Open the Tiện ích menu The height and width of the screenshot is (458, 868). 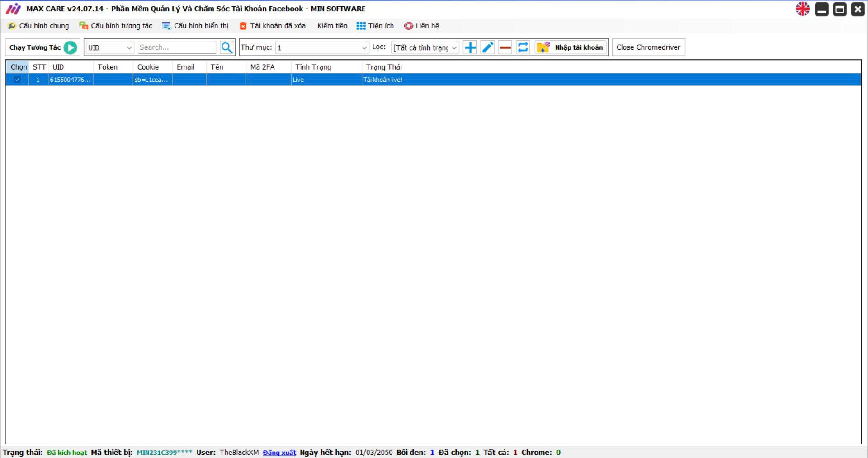(x=375, y=26)
